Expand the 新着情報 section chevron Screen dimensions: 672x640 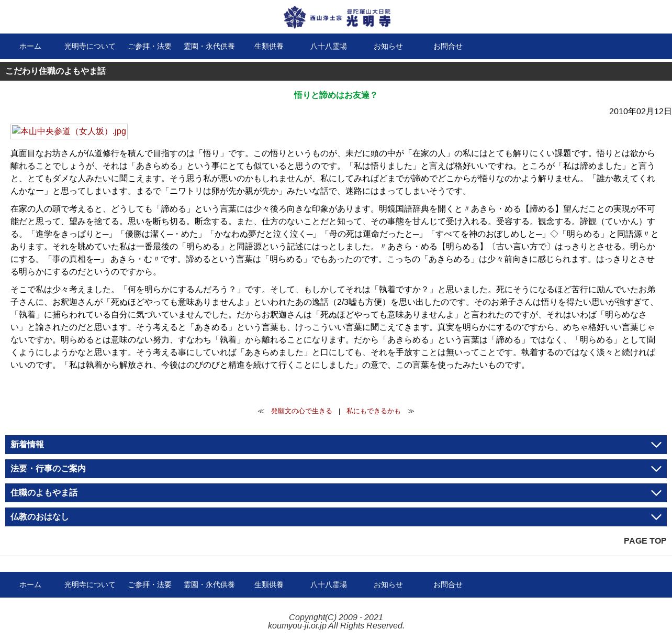click(x=656, y=445)
